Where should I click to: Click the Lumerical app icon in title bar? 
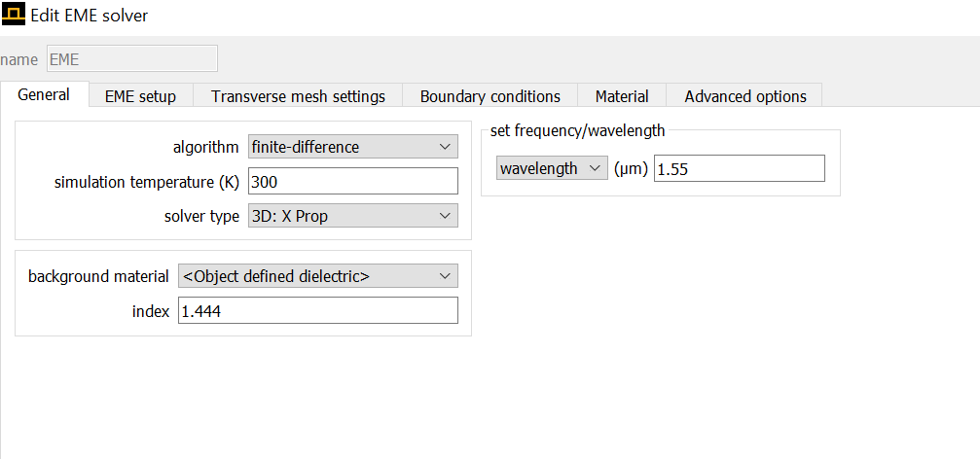13,14
